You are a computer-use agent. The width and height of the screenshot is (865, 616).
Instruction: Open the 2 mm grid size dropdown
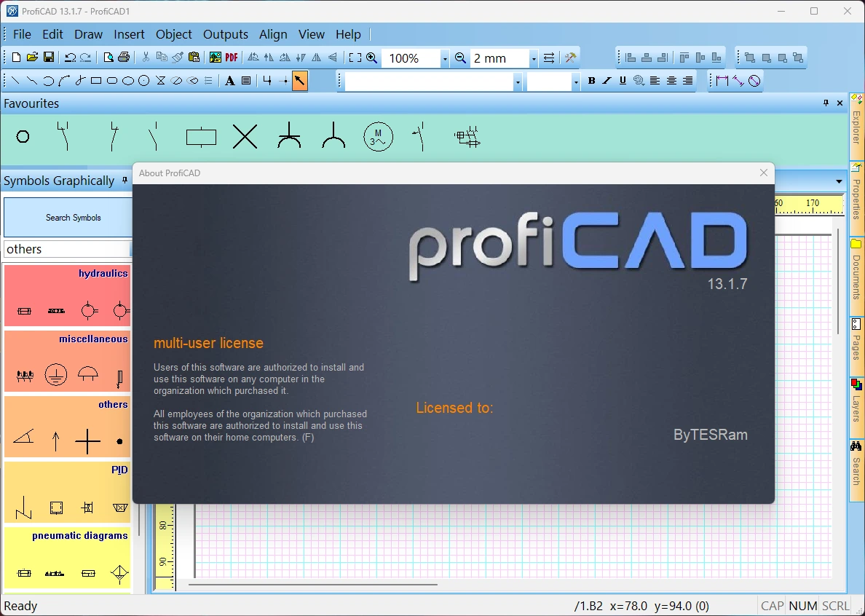click(x=533, y=58)
